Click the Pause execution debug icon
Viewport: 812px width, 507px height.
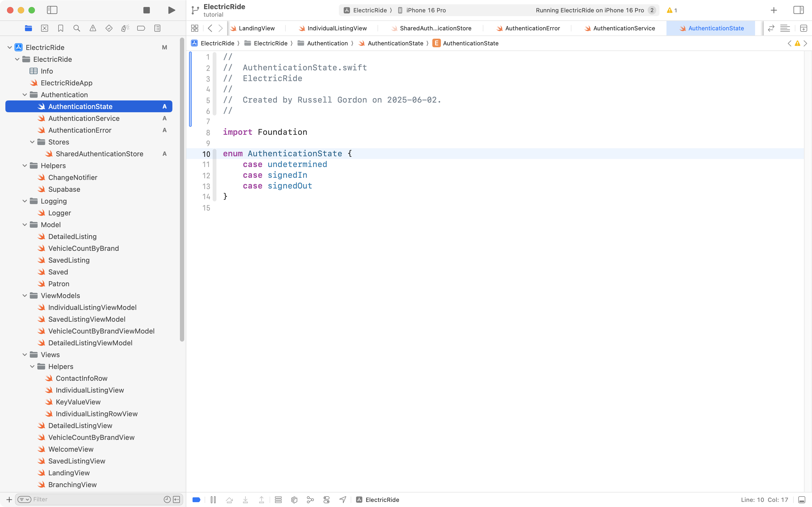click(x=213, y=500)
